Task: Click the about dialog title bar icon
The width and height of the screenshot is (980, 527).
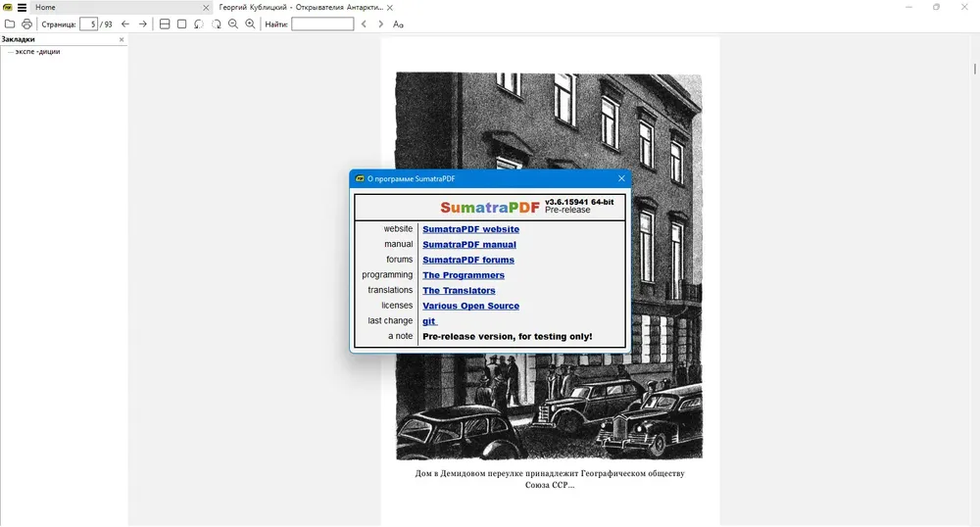Action: (x=360, y=178)
